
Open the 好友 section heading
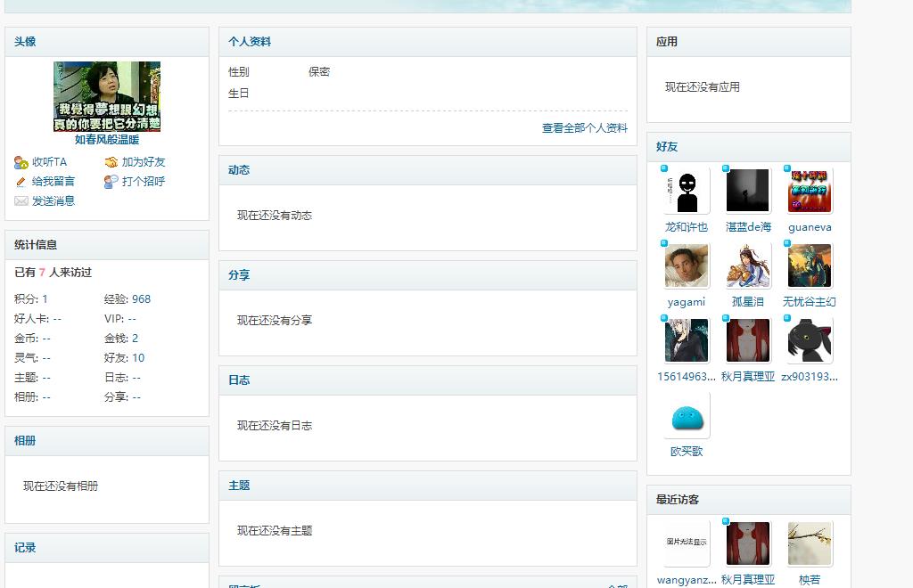[x=667, y=147]
